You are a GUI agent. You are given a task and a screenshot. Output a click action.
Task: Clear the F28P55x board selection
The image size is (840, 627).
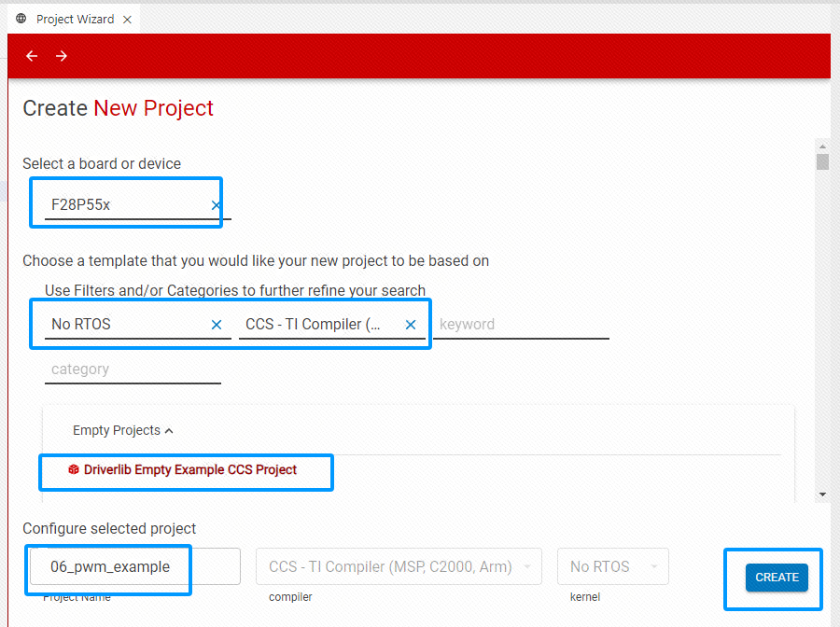pyautogui.click(x=216, y=205)
